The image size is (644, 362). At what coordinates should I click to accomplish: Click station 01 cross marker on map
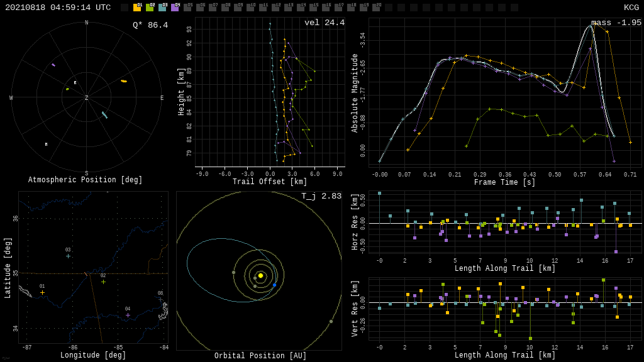point(42,292)
